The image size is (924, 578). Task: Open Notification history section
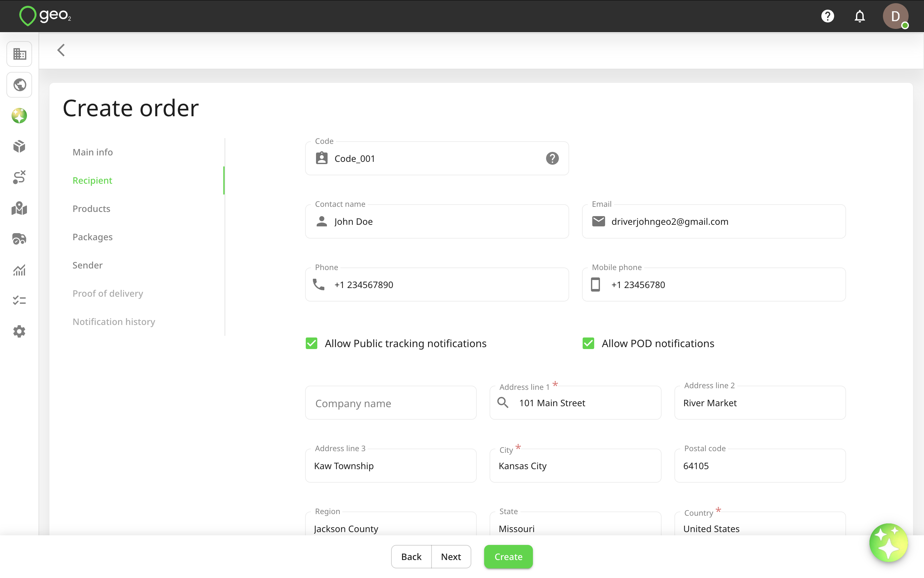114,322
